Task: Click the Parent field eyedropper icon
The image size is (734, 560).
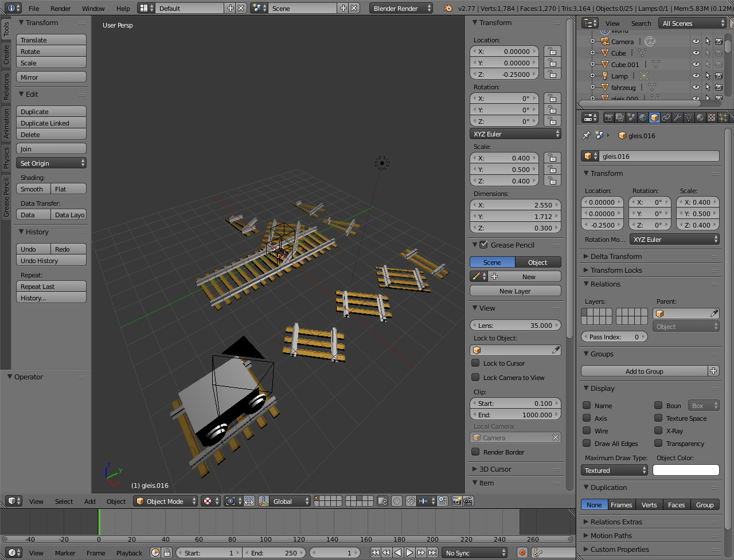Action: tap(713, 314)
